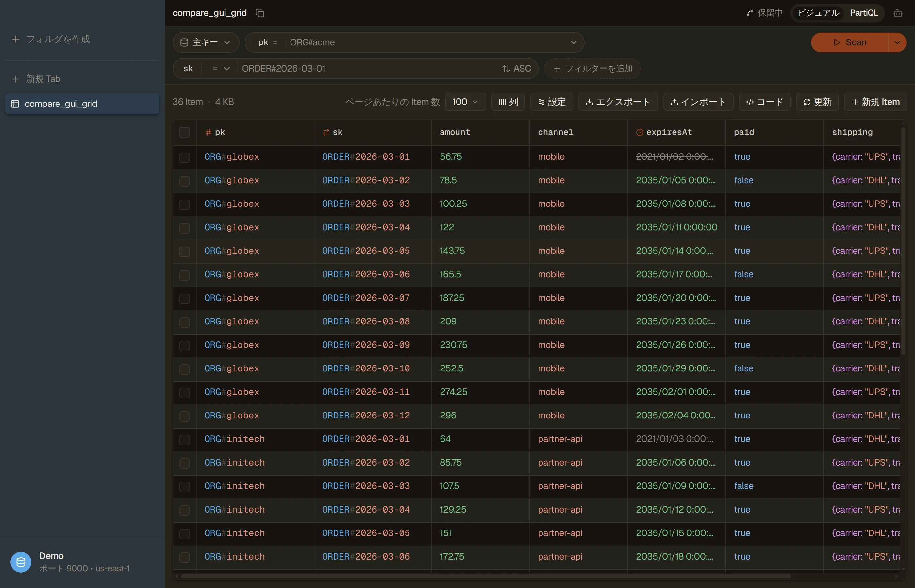
Task: Click the table icon of compare_gui_grid sidebar item
Action: tap(15, 104)
